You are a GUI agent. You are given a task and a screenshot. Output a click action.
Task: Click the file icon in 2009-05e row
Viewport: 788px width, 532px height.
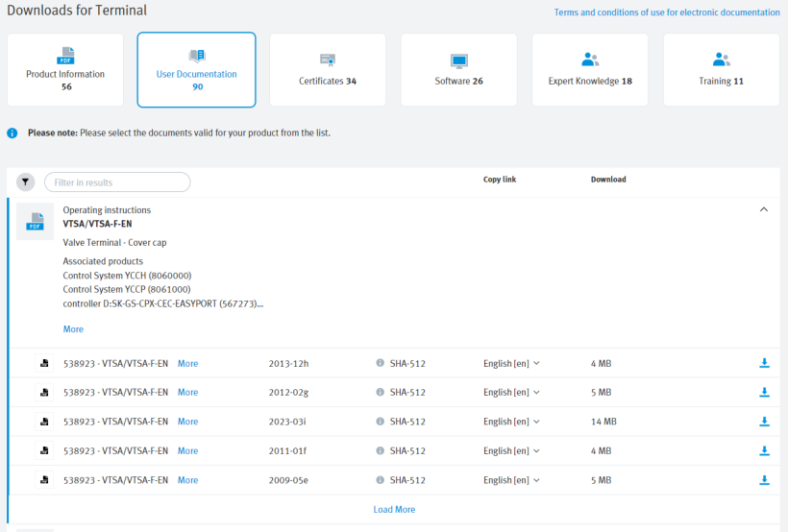click(44, 480)
